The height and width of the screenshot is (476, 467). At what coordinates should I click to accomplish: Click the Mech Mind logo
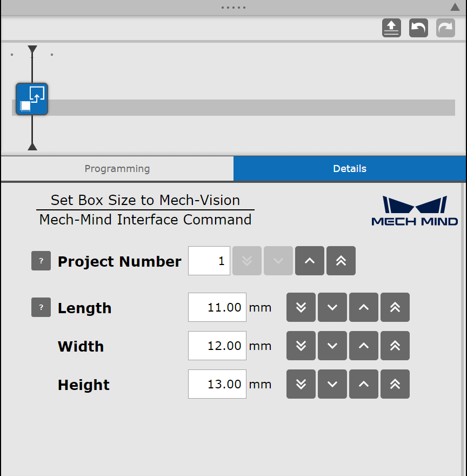click(x=415, y=211)
